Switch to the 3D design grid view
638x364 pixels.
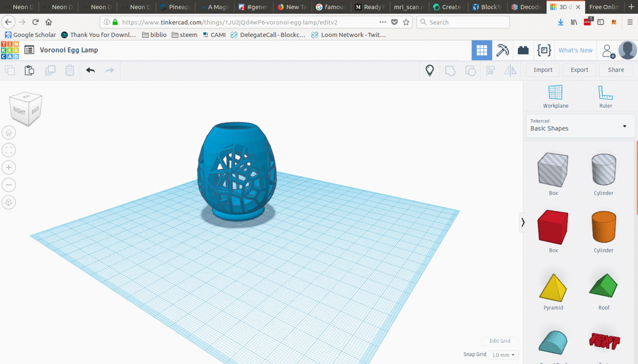click(482, 50)
